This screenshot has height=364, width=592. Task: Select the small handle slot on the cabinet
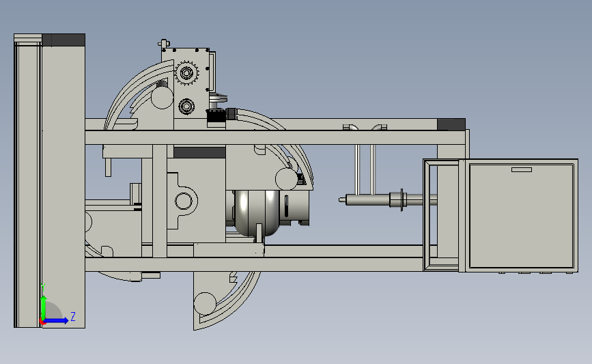(x=522, y=169)
